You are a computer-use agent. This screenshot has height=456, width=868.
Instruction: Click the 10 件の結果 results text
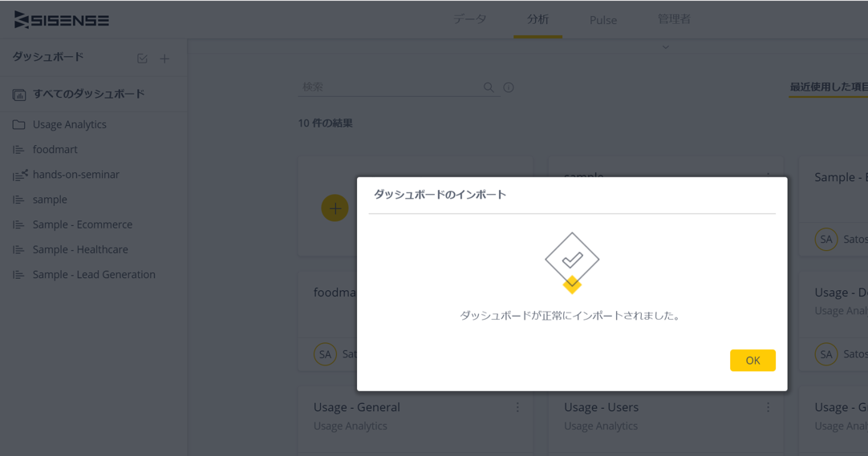pos(326,123)
